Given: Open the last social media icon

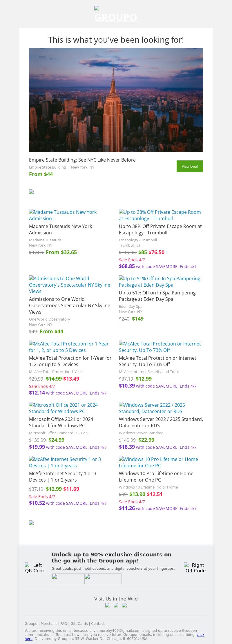Looking at the screenshot, I should 124,605.
